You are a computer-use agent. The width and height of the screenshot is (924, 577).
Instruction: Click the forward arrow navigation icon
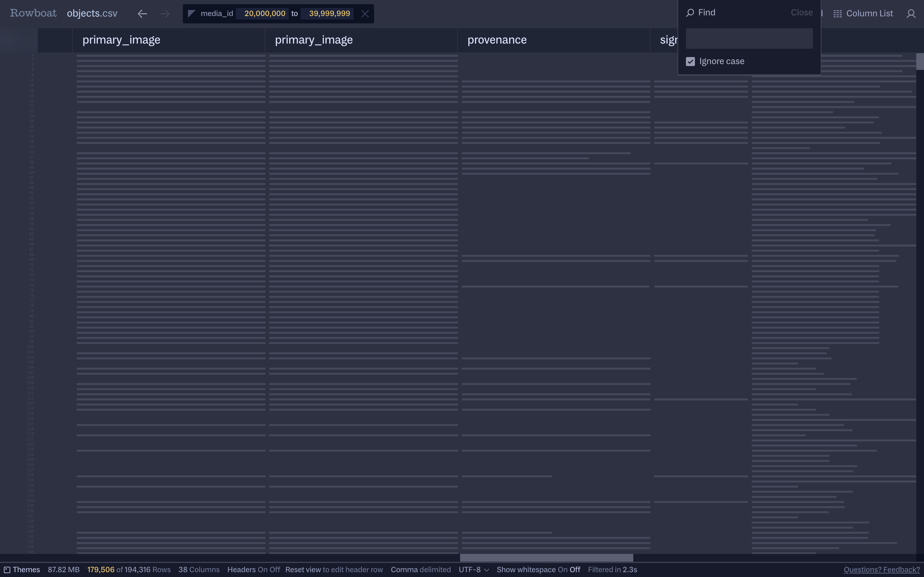point(165,14)
